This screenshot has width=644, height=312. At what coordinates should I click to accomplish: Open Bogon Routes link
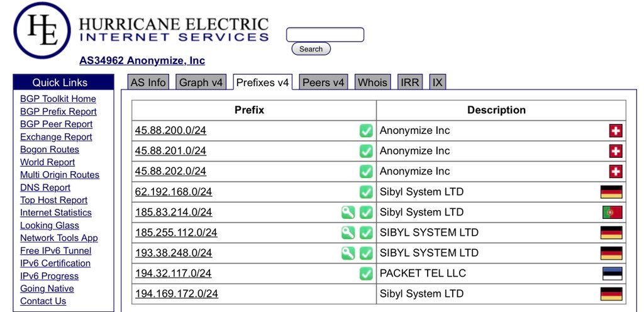(50, 150)
